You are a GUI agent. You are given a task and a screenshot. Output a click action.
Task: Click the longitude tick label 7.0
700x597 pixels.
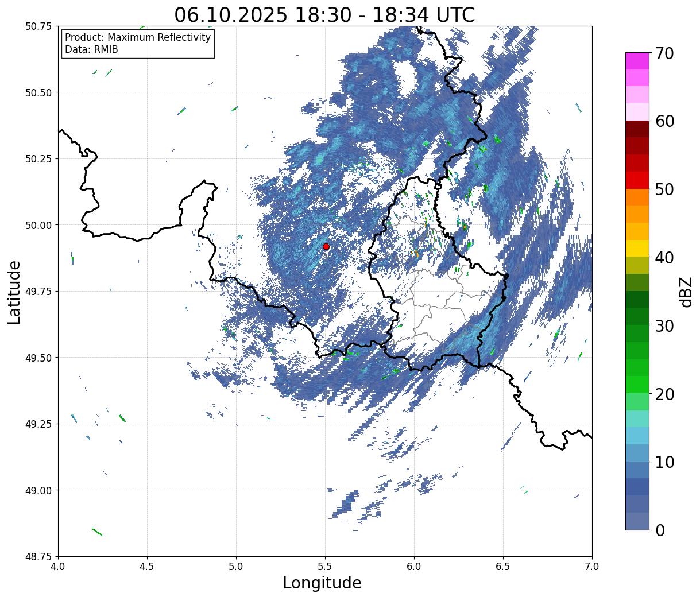[x=592, y=567]
